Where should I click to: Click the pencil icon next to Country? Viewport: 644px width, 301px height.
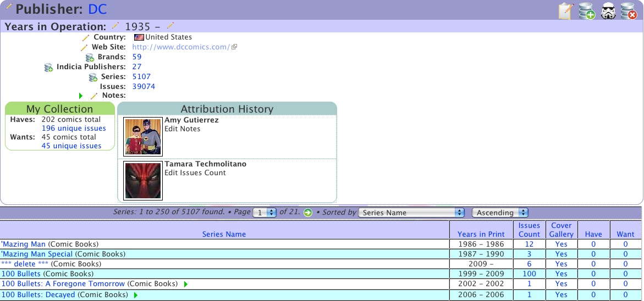(85, 37)
